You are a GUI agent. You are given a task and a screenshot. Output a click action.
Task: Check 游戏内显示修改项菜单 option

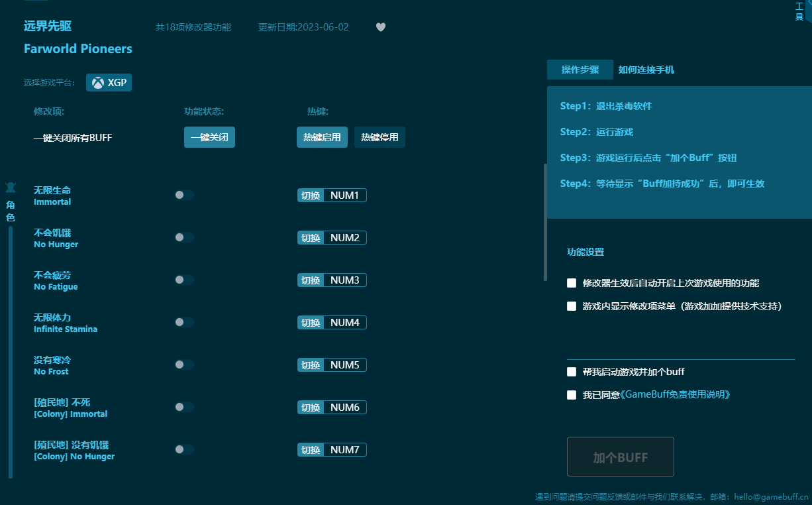(x=572, y=306)
